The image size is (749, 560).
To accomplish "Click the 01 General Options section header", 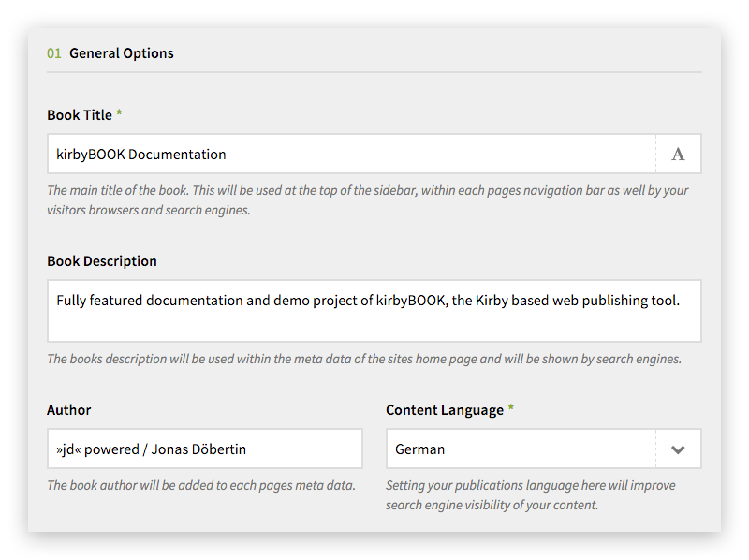I will pos(110,53).
